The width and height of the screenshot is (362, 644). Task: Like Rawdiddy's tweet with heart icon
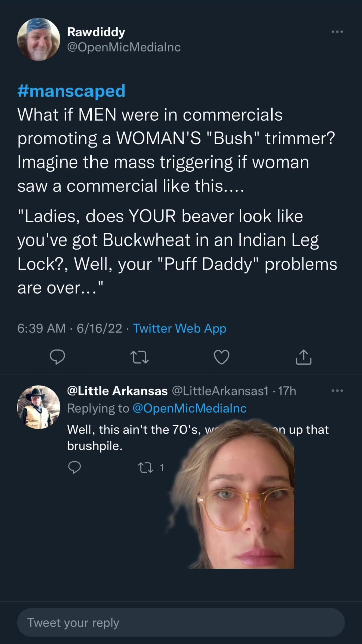point(221,357)
